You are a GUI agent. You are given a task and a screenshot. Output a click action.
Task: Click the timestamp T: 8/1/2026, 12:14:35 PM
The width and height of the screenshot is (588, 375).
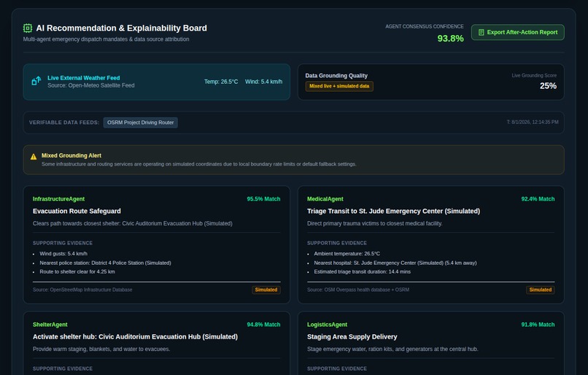[533, 123]
